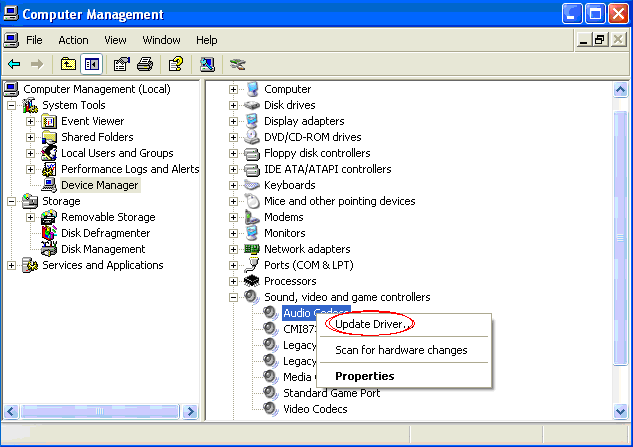
Task: Collapse Sound, video and game controllers
Action: tap(233, 297)
